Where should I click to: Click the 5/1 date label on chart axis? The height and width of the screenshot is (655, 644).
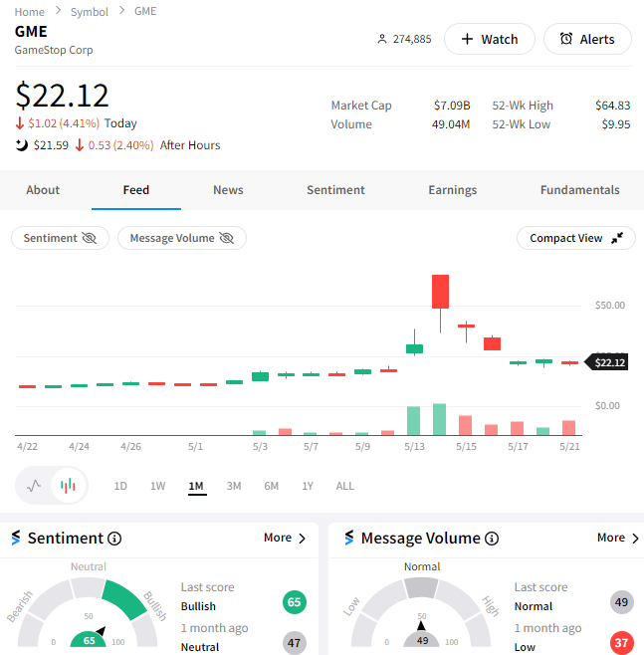click(195, 447)
